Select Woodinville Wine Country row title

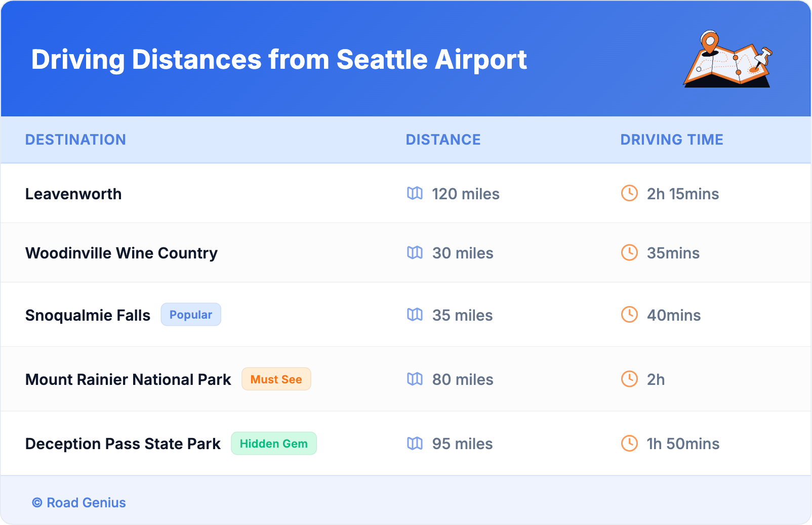(x=121, y=253)
